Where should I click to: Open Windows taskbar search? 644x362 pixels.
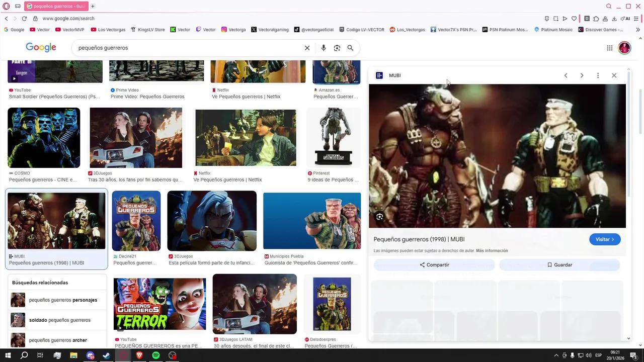click(x=24, y=355)
